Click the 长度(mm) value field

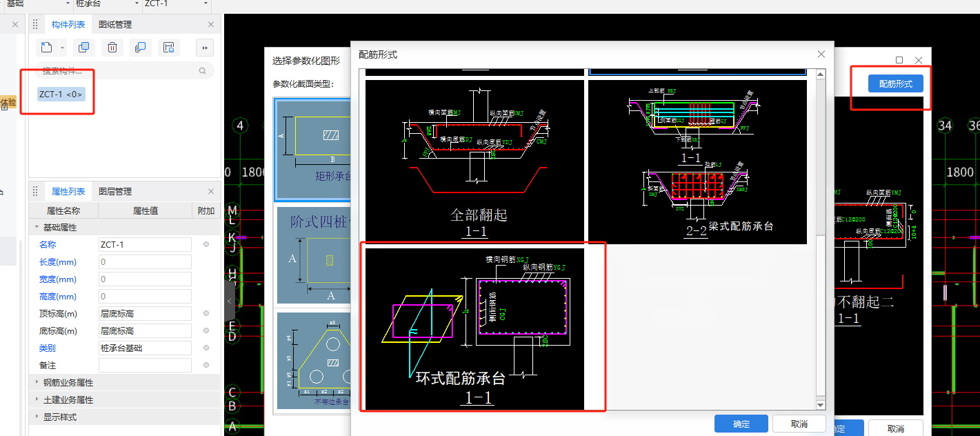(x=145, y=261)
